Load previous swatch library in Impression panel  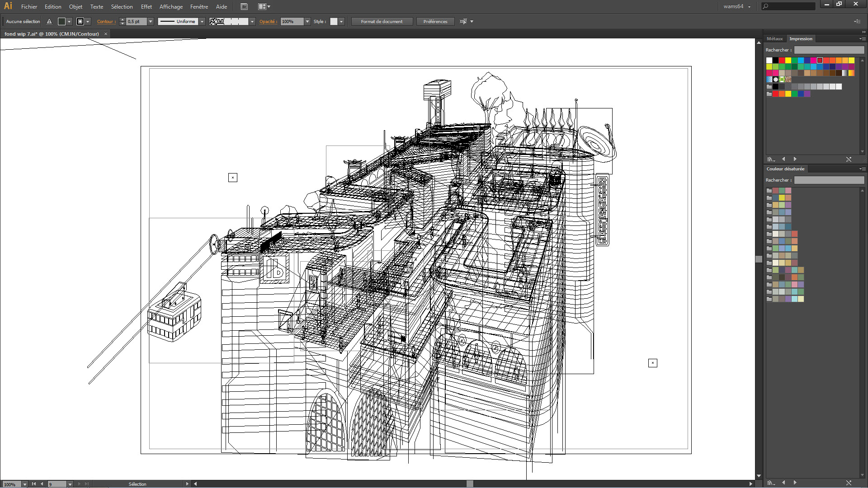click(783, 159)
